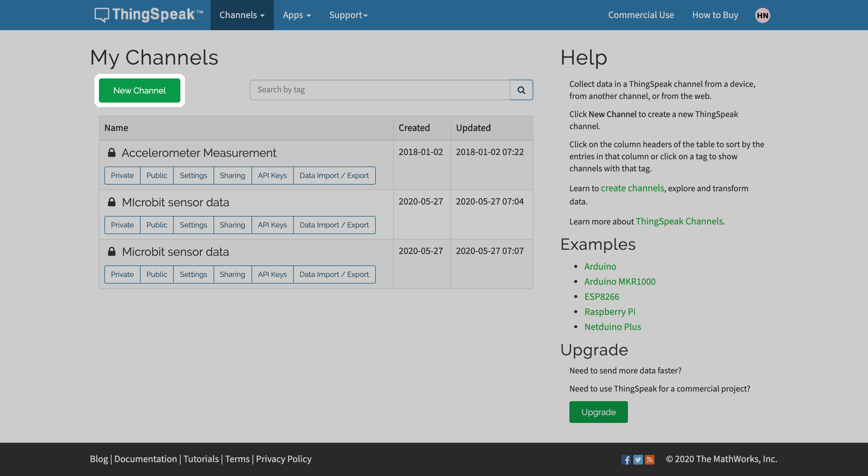Click the Twitter icon in footer
The width and height of the screenshot is (868, 476).
[638, 459]
